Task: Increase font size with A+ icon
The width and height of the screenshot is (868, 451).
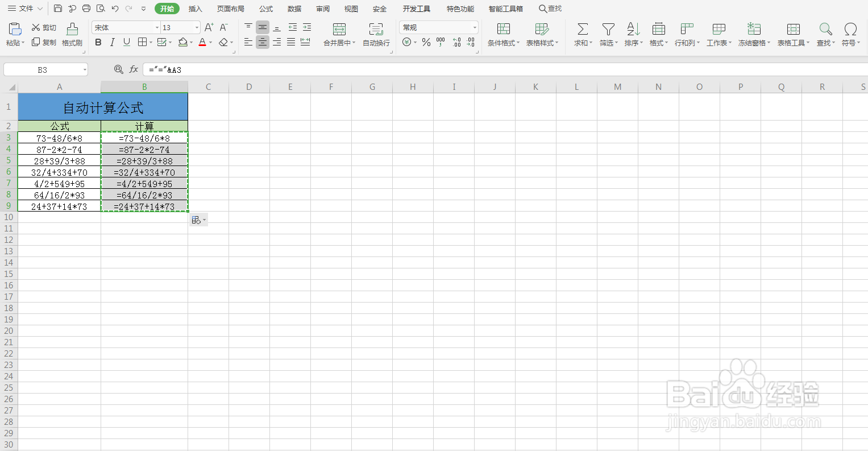Action: tap(209, 27)
